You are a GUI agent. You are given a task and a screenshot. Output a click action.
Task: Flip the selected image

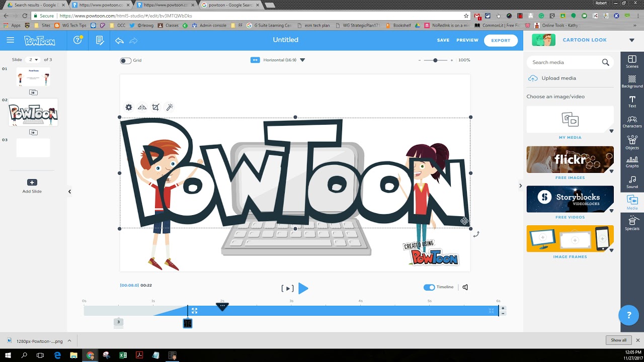(142, 107)
